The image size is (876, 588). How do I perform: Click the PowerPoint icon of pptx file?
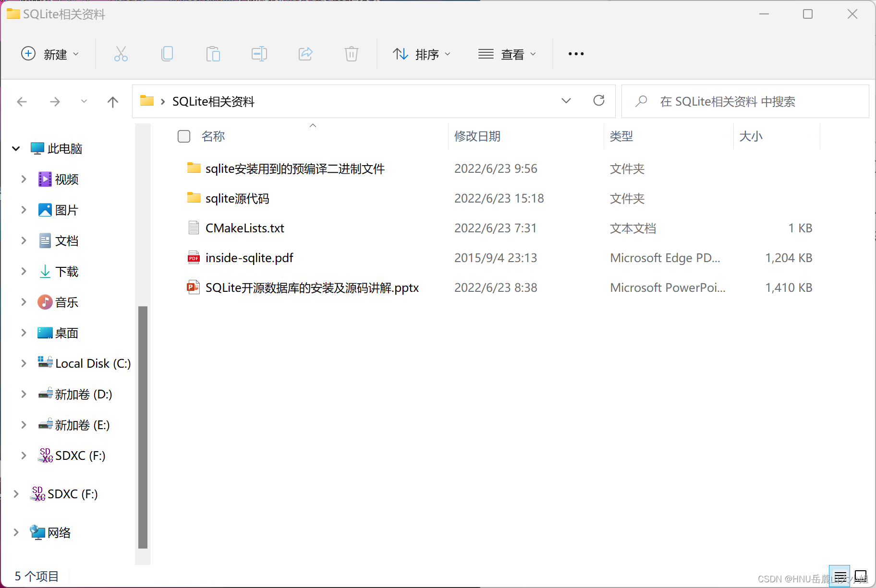point(194,288)
